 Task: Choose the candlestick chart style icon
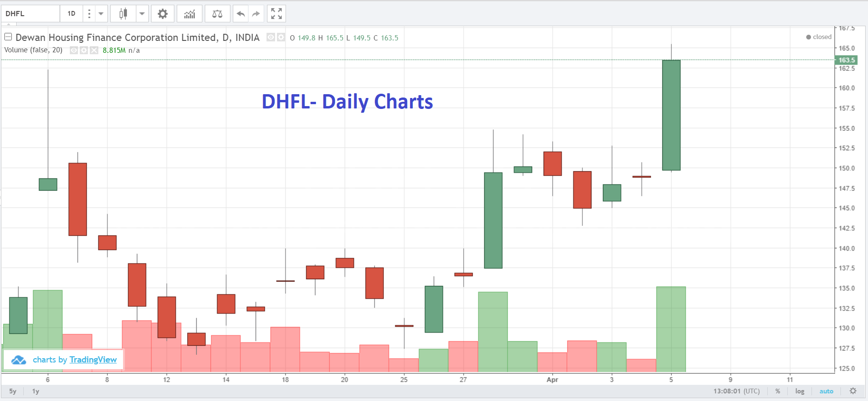click(x=123, y=14)
